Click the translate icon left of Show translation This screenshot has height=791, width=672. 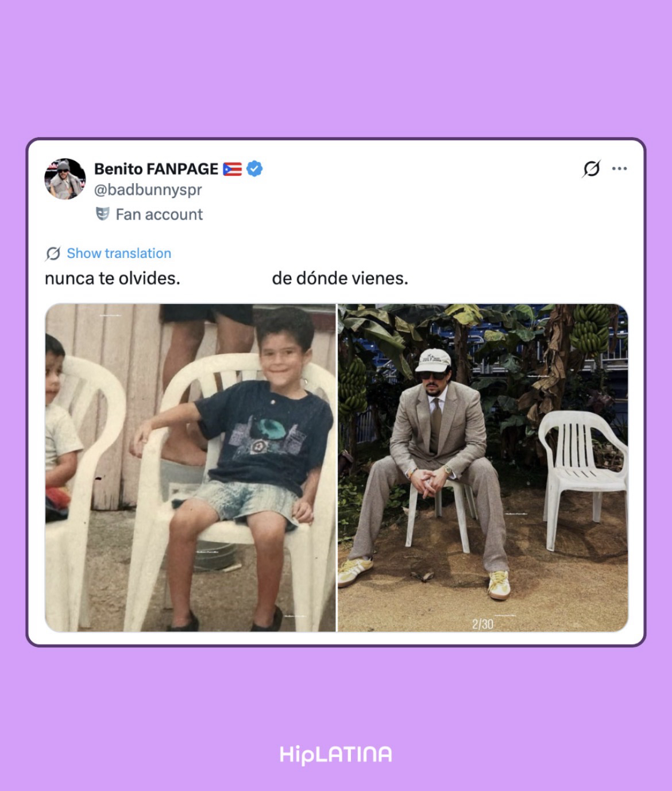53,253
